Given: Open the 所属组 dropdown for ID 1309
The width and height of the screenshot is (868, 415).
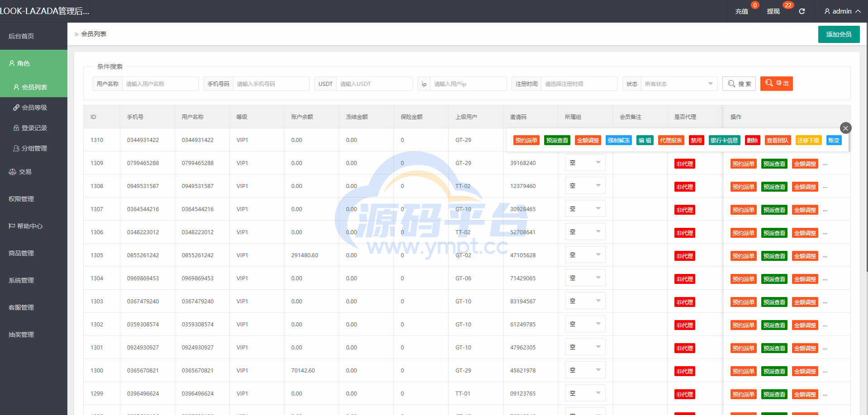Looking at the screenshot, I should 585,163.
